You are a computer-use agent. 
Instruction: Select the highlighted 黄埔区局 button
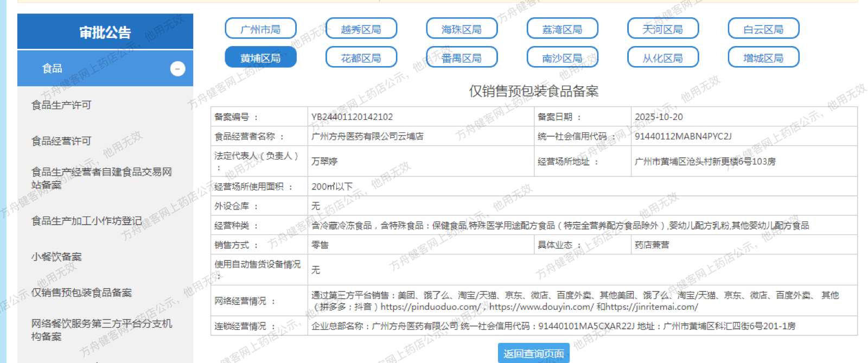tap(260, 58)
